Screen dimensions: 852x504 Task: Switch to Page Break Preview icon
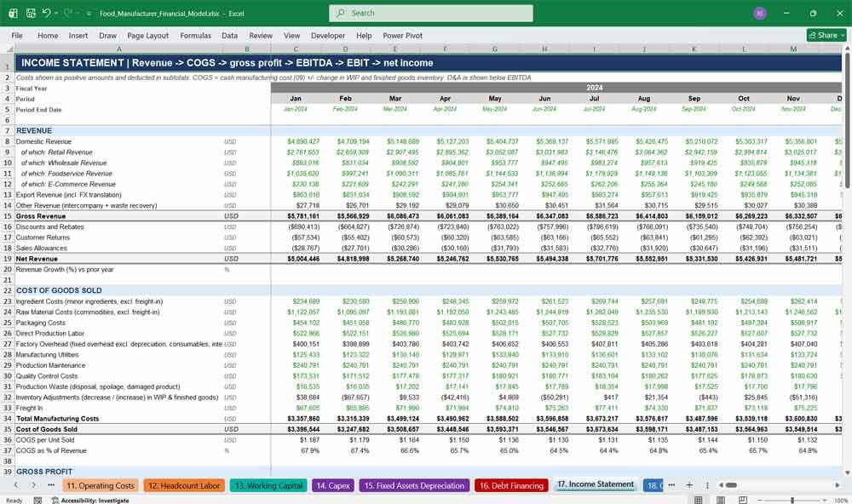click(x=743, y=501)
